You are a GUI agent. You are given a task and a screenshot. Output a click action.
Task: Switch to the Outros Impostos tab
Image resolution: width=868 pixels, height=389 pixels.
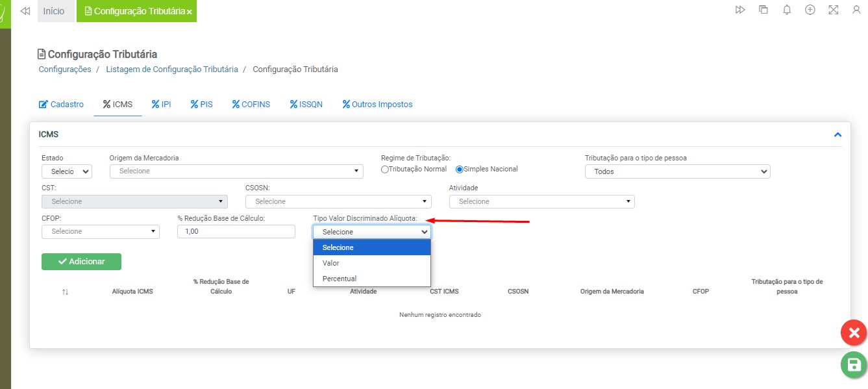(x=377, y=105)
